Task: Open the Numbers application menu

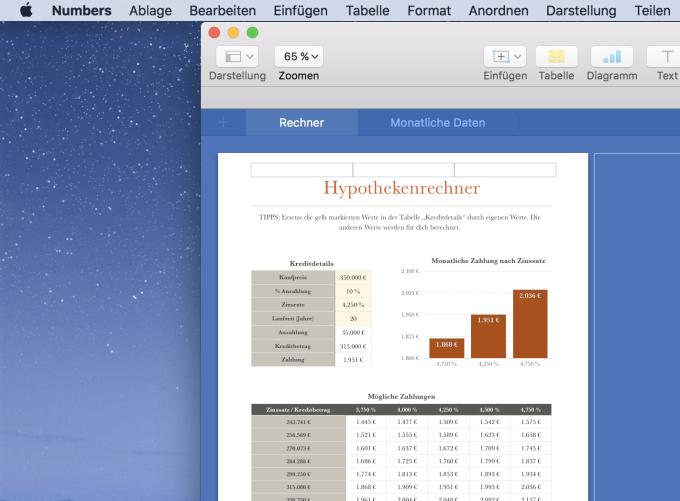Action: 82,10
